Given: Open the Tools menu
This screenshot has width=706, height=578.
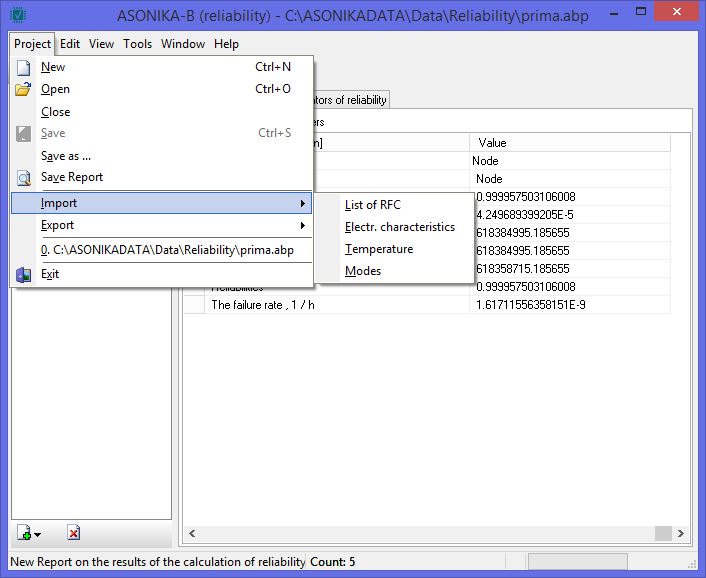Looking at the screenshot, I should point(137,44).
